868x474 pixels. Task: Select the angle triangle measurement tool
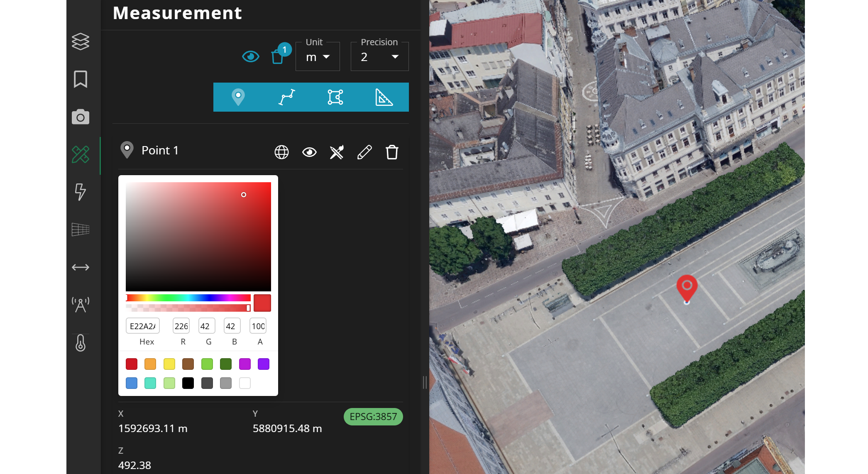point(384,97)
